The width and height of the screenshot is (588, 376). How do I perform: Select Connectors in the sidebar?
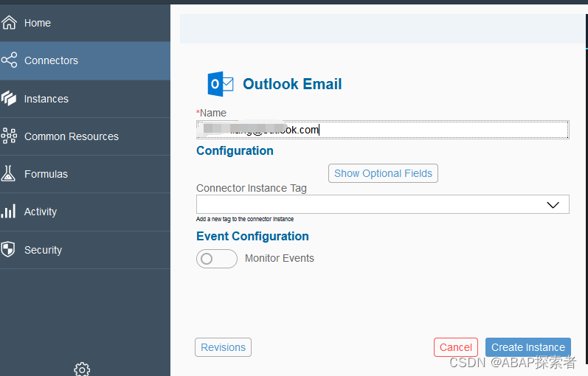click(x=85, y=60)
